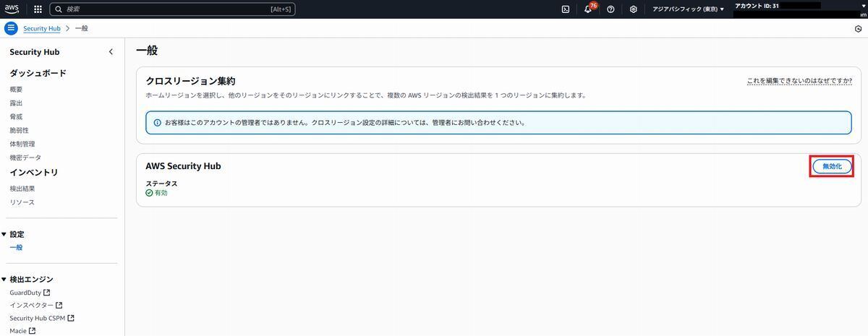
Task: Open 脅威 in the sidebar
Action: (16, 116)
